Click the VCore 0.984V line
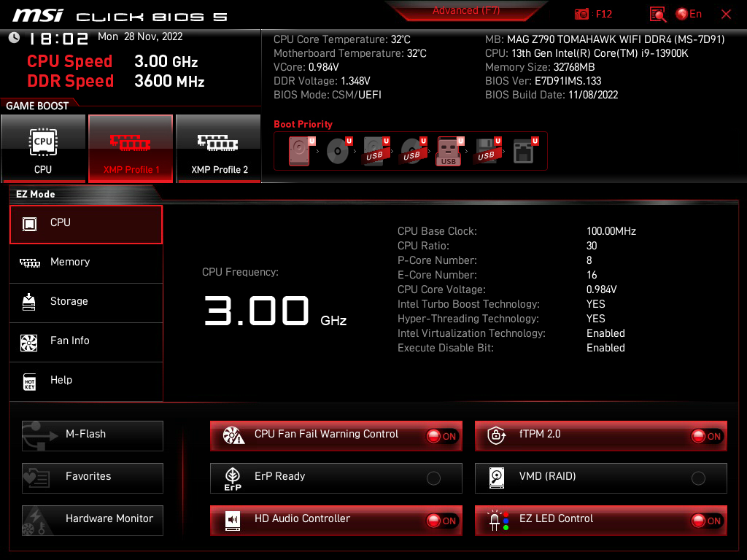The height and width of the screenshot is (560, 747). [x=306, y=67]
